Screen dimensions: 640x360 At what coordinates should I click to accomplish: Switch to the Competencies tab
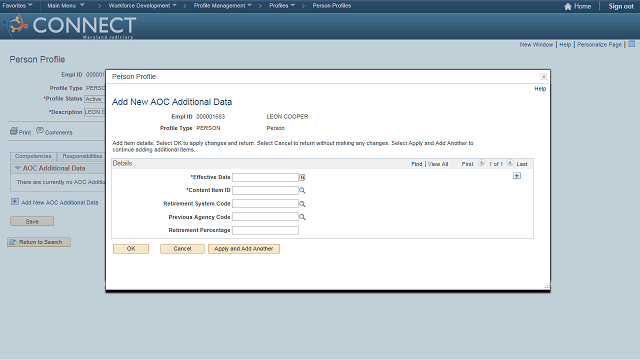coord(33,156)
